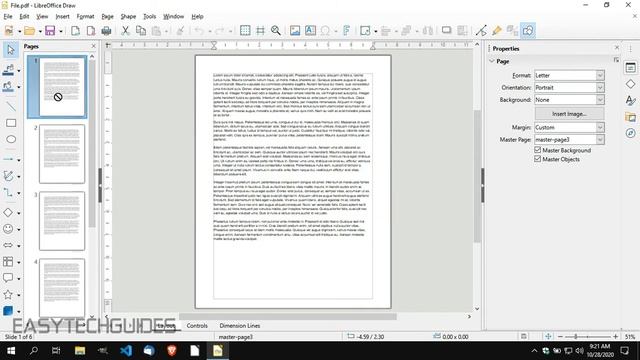Click the Insert Image icon
Image resolution: width=640 pixels, height=360 pixels.
pyautogui.click(x=295, y=31)
